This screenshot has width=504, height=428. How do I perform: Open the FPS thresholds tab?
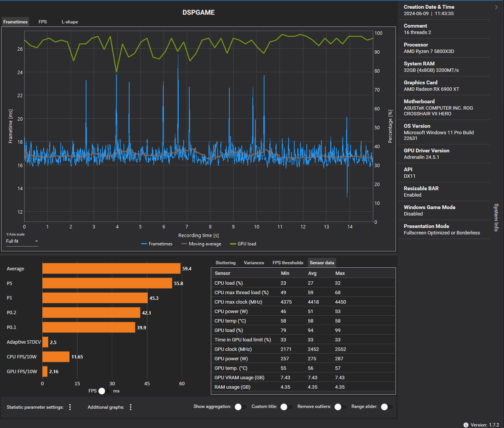click(288, 263)
